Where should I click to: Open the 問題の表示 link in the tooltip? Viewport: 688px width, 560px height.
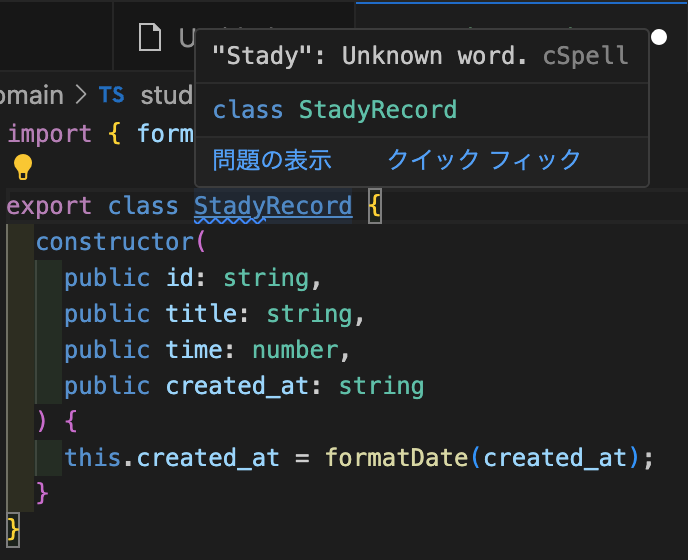tap(272, 160)
